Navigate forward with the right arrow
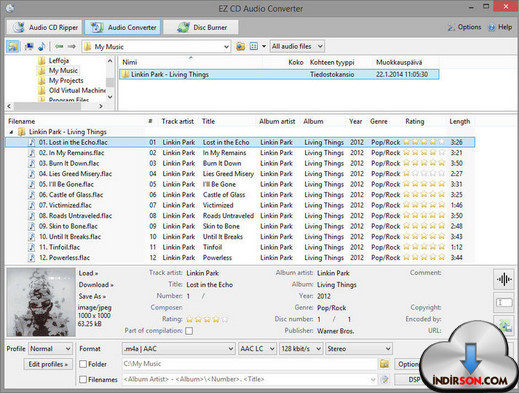The width and height of the screenshot is (519, 393). tap(72, 46)
